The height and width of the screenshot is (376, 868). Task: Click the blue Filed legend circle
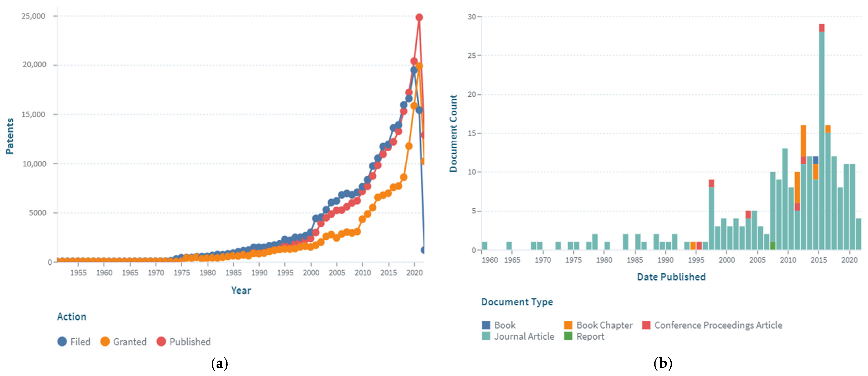62,341
